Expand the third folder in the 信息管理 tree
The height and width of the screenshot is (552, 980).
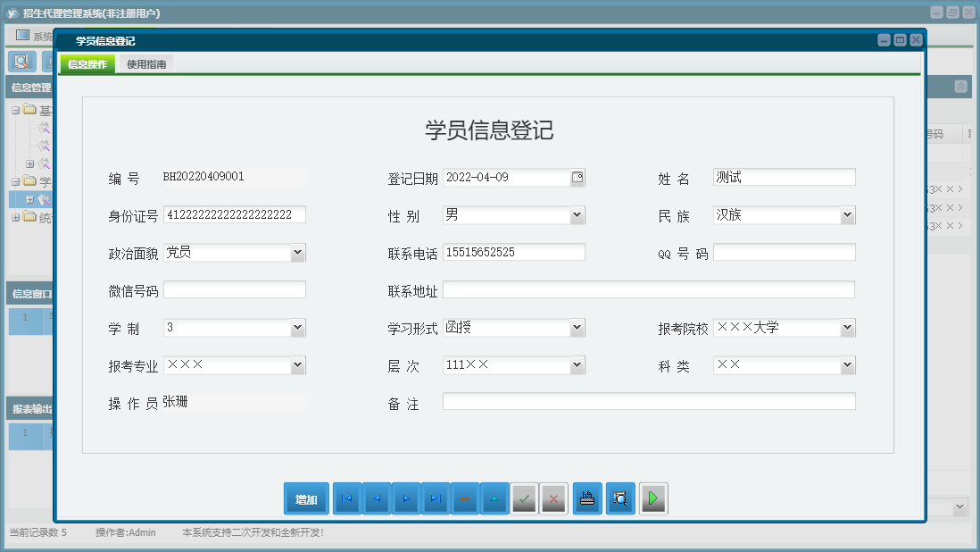coord(16,218)
